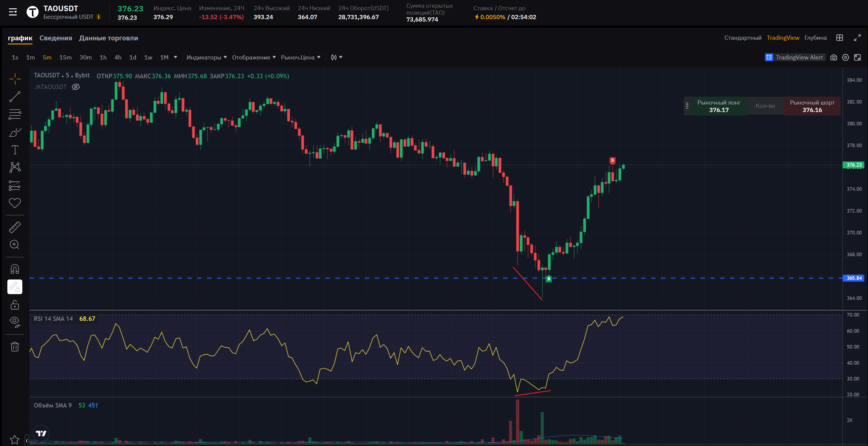Open the Отображение dropdown
Viewport: 868px width, 446px height.
tap(253, 58)
